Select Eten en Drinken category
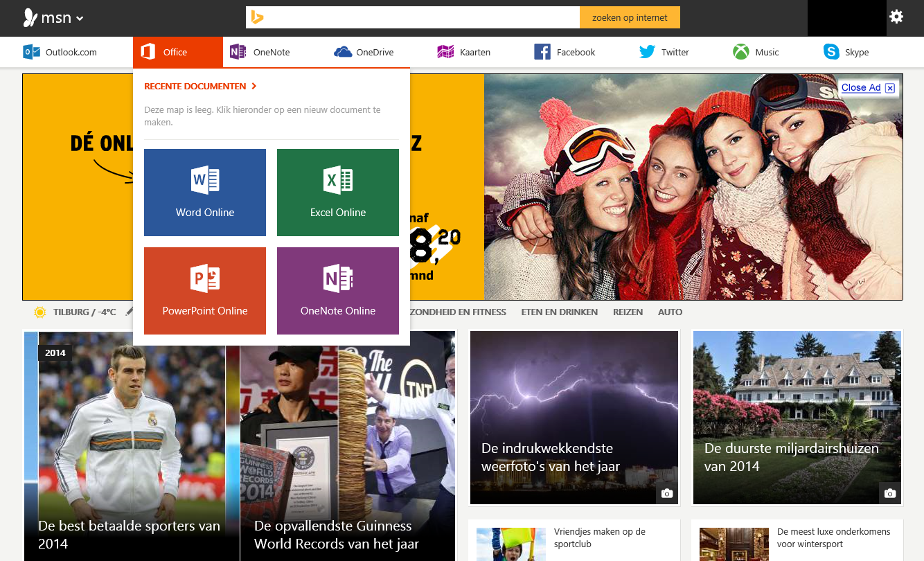The width and height of the screenshot is (924, 561). pos(559,312)
